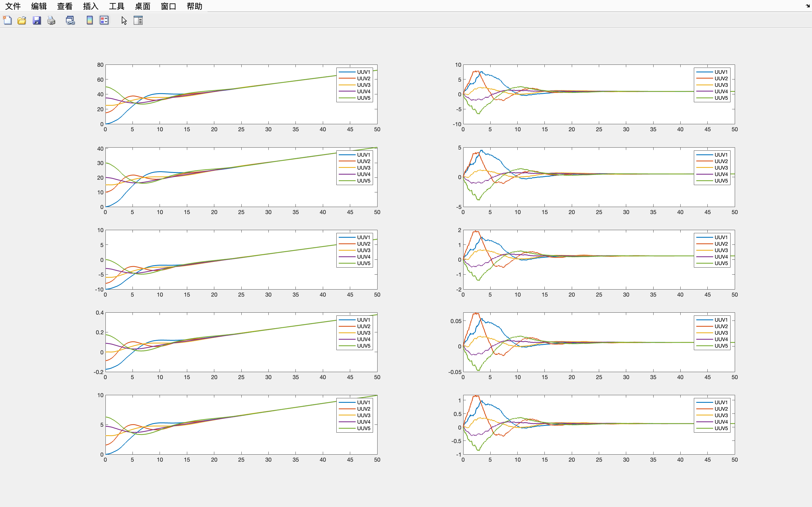Toggle the Insert Legend toolbar button
The width and height of the screenshot is (812, 507).
click(104, 21)
